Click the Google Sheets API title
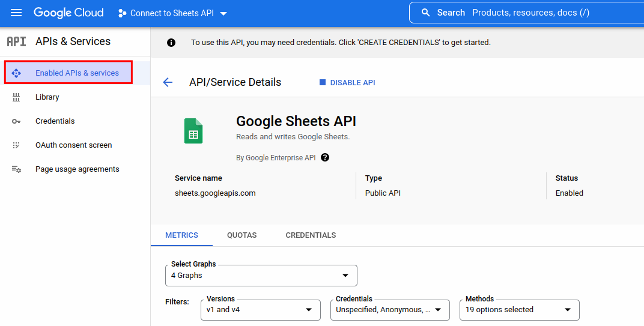 coord(296,121)
